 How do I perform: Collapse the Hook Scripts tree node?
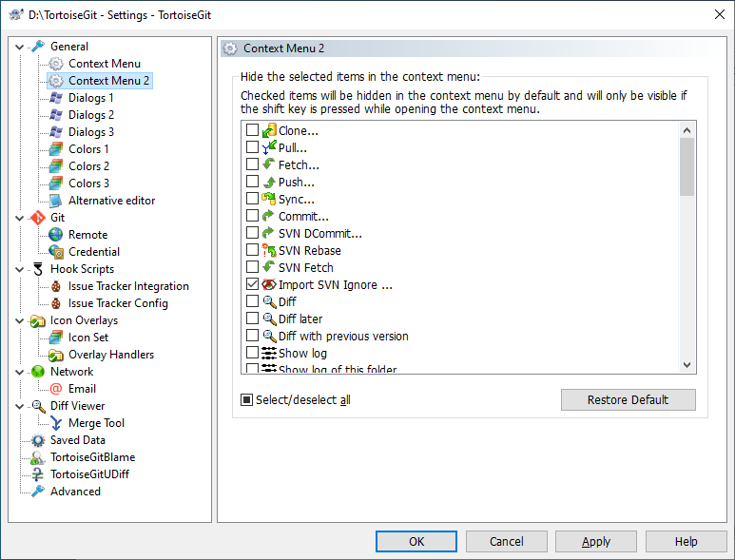pos(21,269)
